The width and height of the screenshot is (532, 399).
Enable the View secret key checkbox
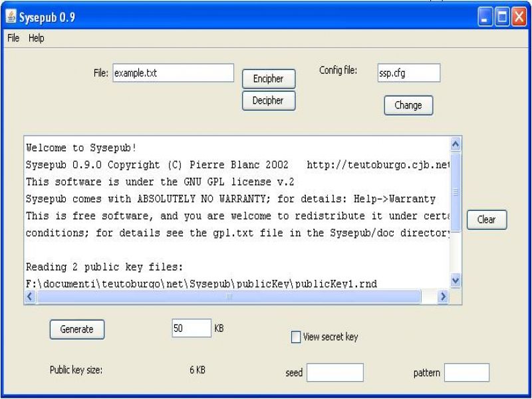tap(296, 337)
